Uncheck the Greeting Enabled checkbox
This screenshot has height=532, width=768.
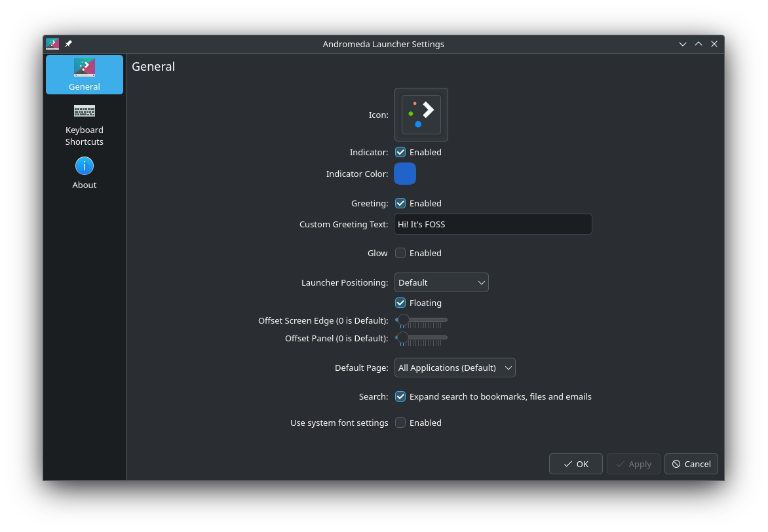point(400,203)
